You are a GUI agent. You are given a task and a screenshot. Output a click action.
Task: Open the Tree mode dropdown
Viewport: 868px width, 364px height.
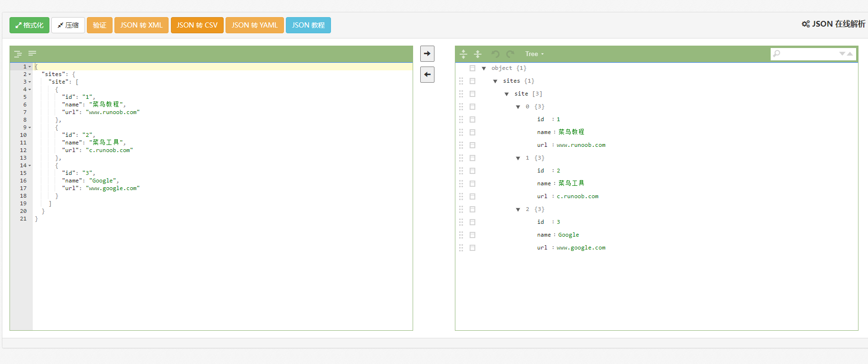click(534, 54)
